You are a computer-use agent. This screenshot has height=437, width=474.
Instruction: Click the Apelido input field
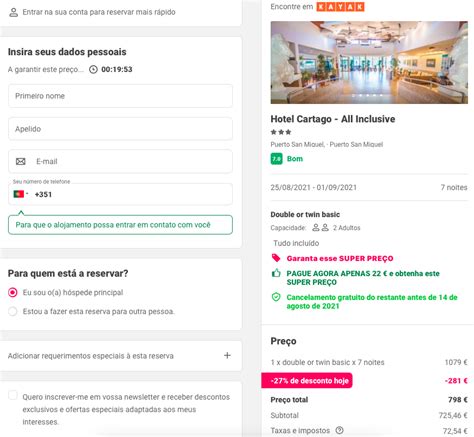tap(120, 129)
